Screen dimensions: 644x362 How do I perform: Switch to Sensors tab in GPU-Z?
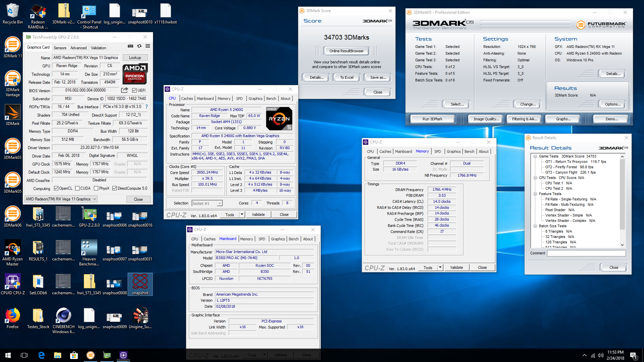coord(60,48)
